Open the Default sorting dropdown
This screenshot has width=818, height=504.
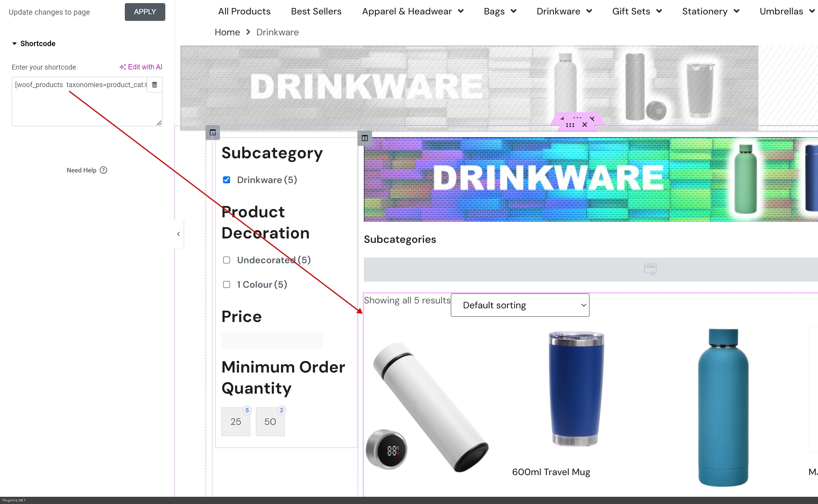pos(520,305)
